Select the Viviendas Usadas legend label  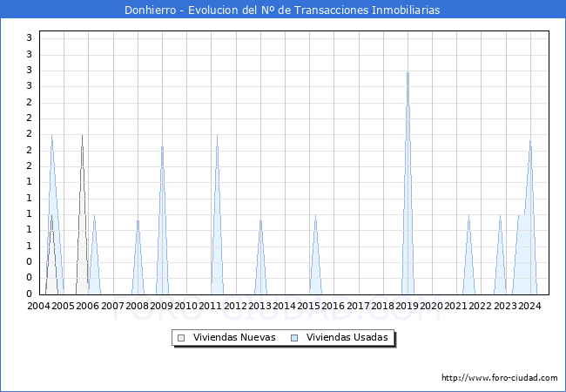tap(347, 337)
